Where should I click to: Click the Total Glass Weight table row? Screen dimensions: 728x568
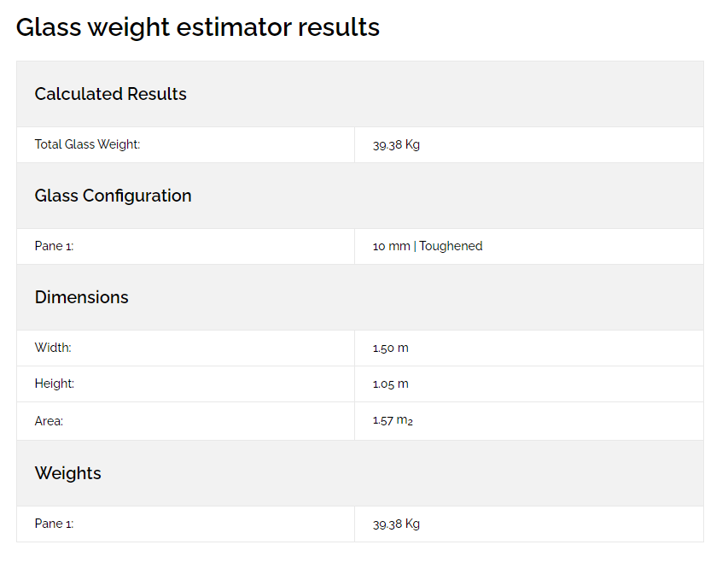(x=360, y=145)
